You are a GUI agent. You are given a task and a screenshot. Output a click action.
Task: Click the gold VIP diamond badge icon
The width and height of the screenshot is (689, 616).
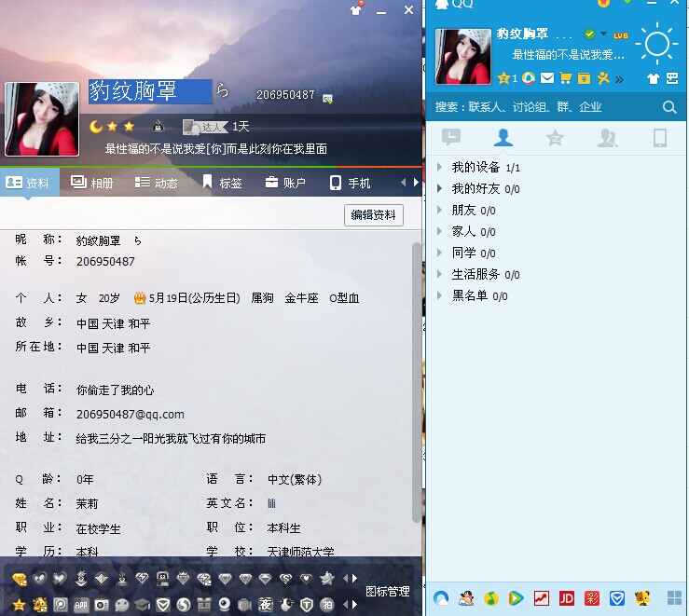pyautogui.click(x=20, y=579)
